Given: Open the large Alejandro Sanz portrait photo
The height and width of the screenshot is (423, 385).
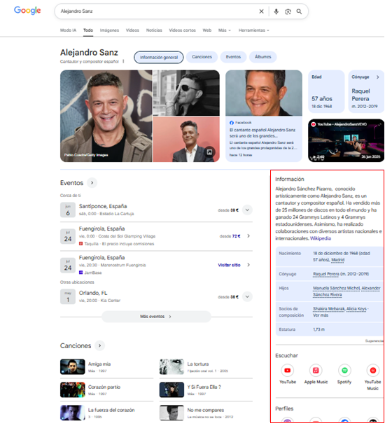Looking at the screenshot, I should click(106, 116).
